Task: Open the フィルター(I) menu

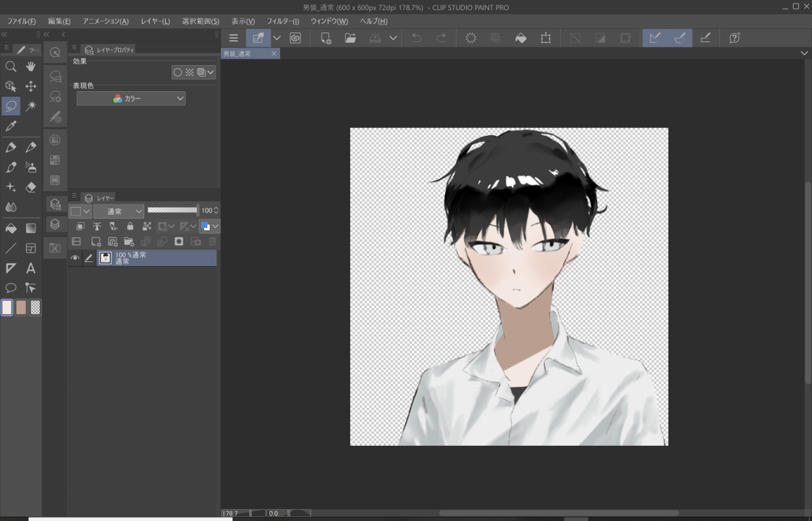Action: [282, 21]
